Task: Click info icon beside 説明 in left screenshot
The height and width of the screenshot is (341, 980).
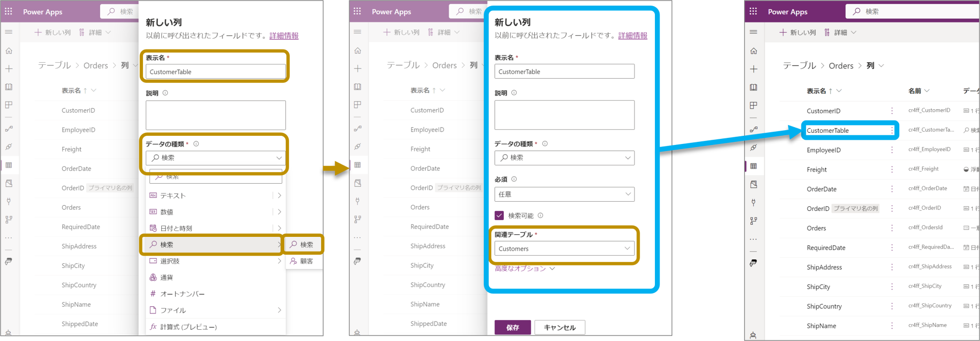Action: [x=165, y=93]
